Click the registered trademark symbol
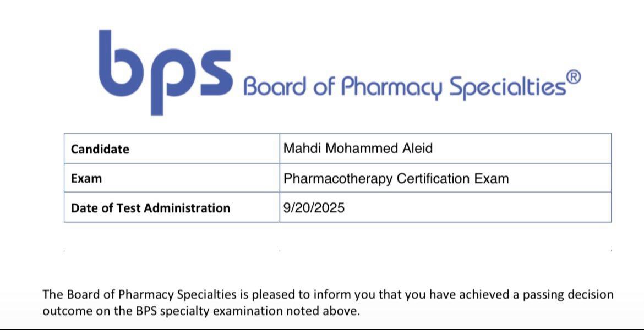This screenshot has width=644, height=330. (x=573, y=77)
